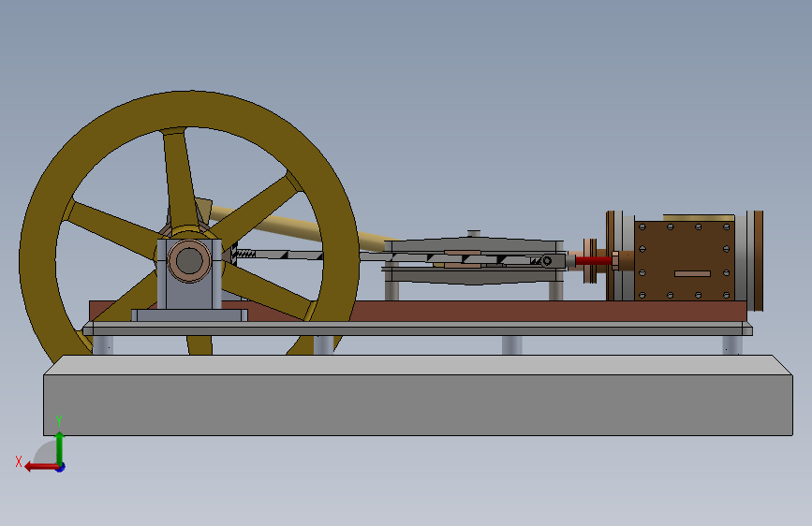
Task: Pick the upper crosshead guide bar
Action: tap(474, 245)
